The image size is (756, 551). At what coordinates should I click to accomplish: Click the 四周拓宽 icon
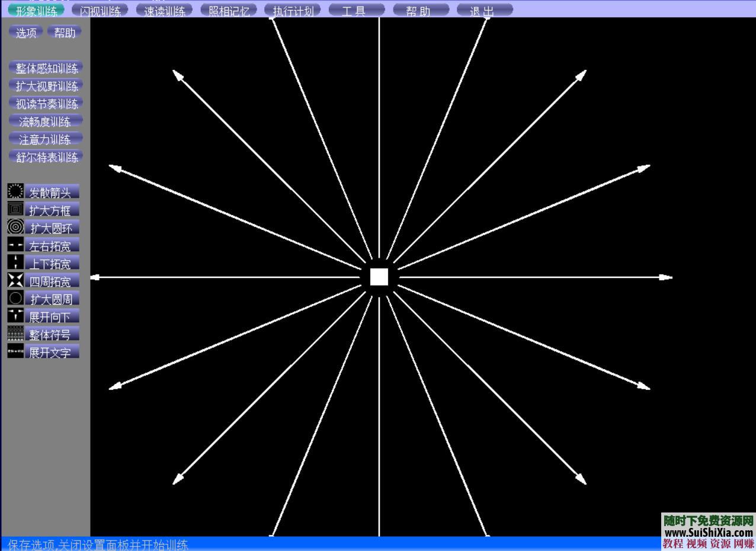pyautogui.click(x=15, y=280)
